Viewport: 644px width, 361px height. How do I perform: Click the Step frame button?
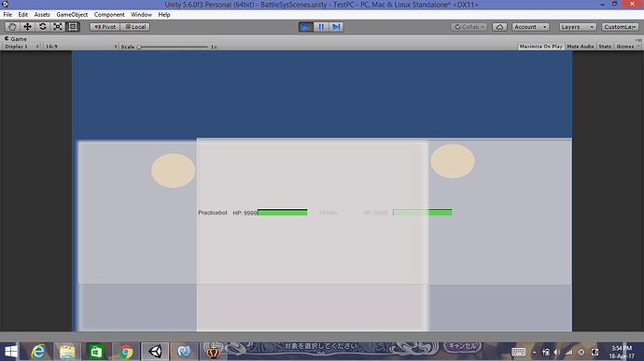(x=336, y=27)
